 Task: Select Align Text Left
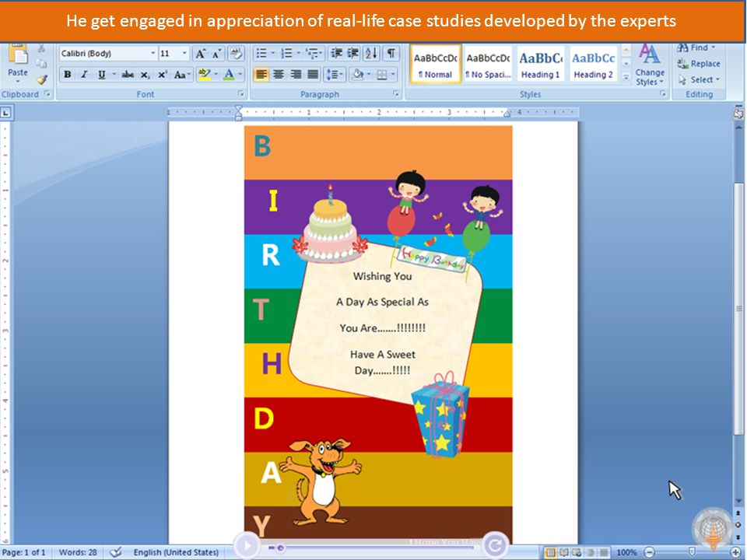click(261, 75)
